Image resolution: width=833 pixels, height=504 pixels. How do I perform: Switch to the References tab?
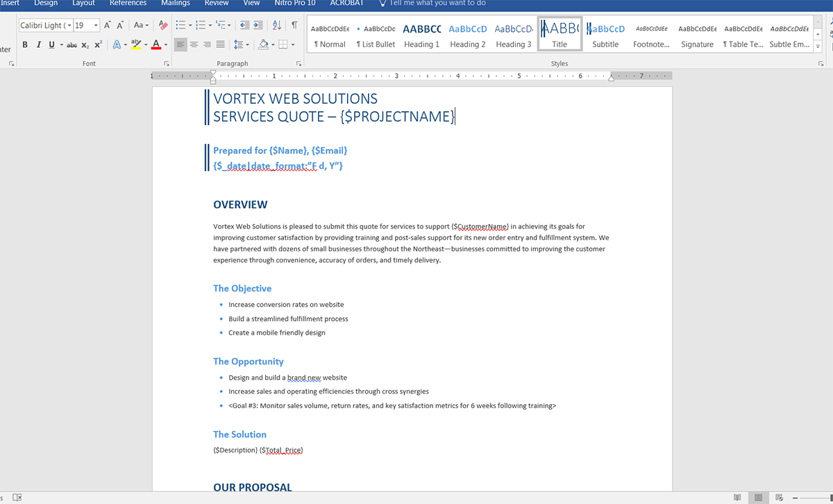click(128, 3)
